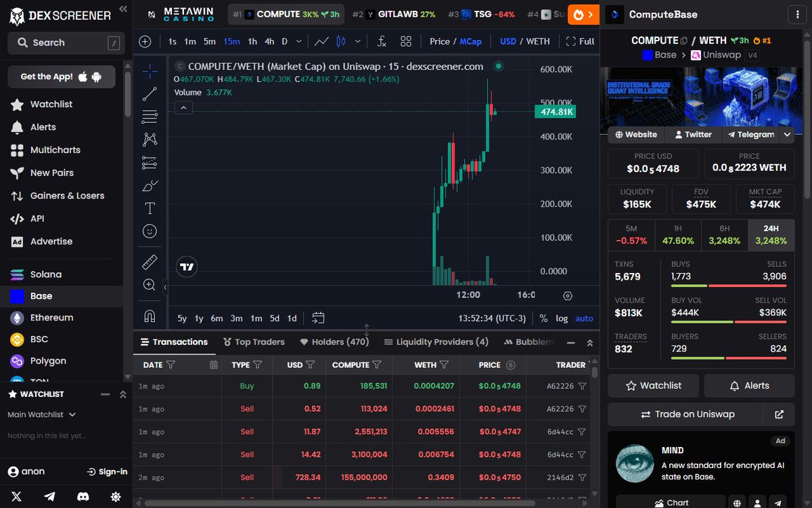Select the trend line drawing tool

click(150, 94)
